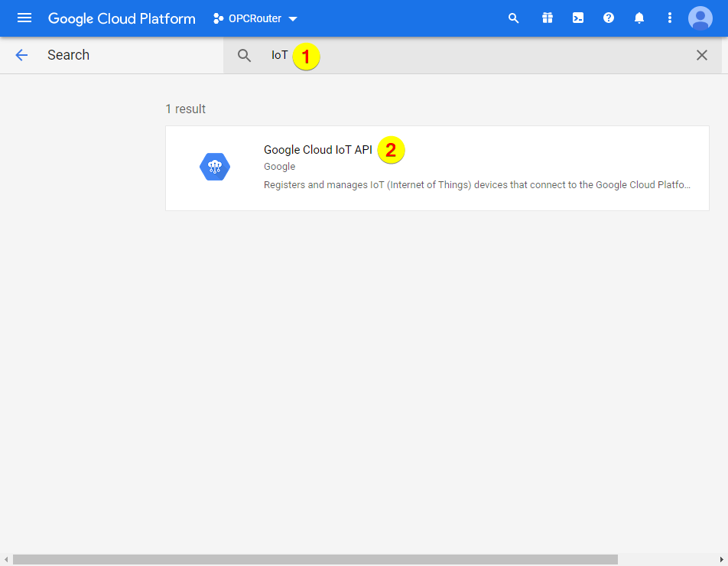
Task: Click the 1 result count label
Action: point(185,109)
